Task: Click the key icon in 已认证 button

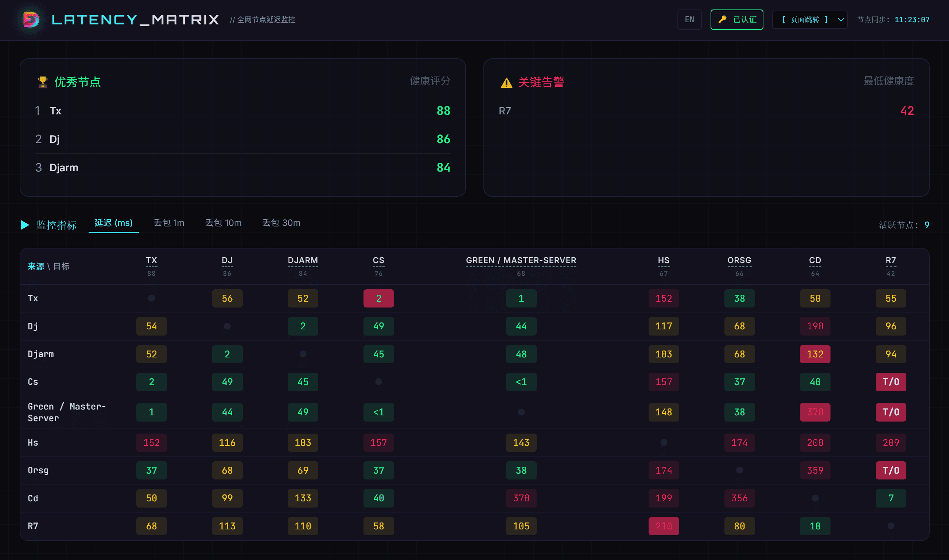Action: [x=723, y=20]
